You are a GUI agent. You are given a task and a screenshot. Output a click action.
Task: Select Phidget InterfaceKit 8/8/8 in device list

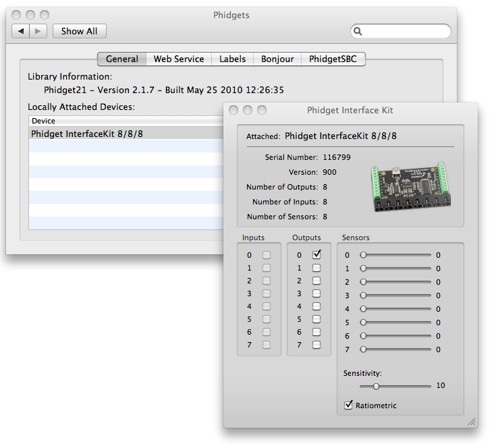click(x=126, y=134)
